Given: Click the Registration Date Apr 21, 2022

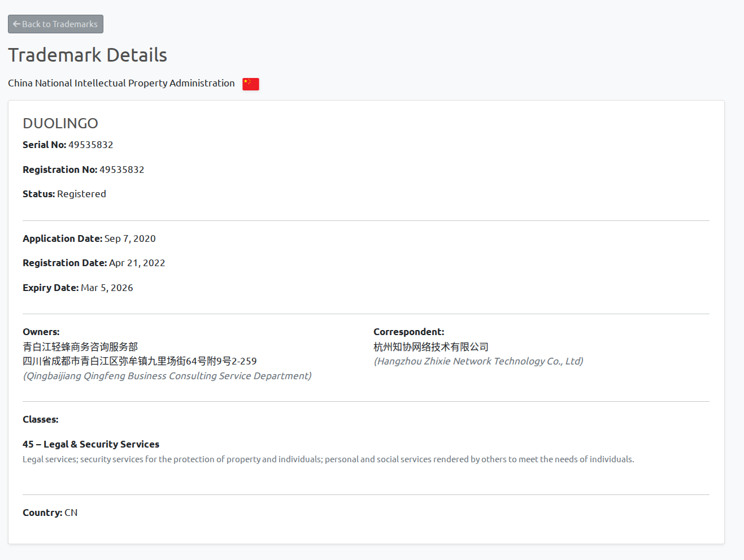Looking at the screenshot, I should (x=137, y=262).
